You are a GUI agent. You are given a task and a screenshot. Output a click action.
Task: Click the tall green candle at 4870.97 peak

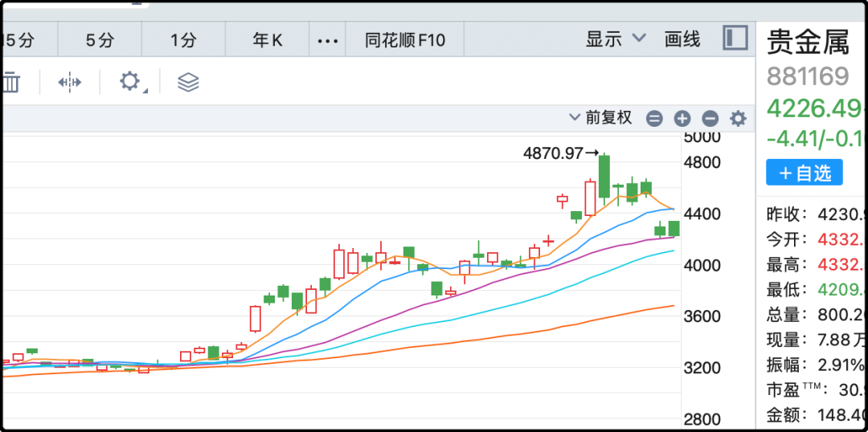[x=604, y=177]
